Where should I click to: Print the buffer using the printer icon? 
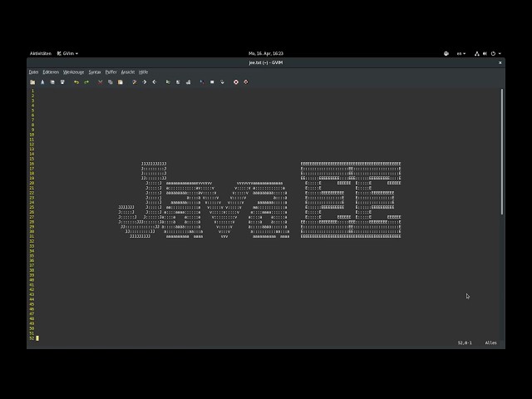(x=62, y=82)
